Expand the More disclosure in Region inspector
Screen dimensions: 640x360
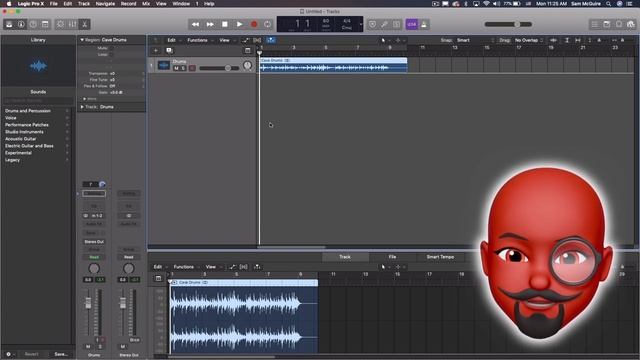[84, 99]
